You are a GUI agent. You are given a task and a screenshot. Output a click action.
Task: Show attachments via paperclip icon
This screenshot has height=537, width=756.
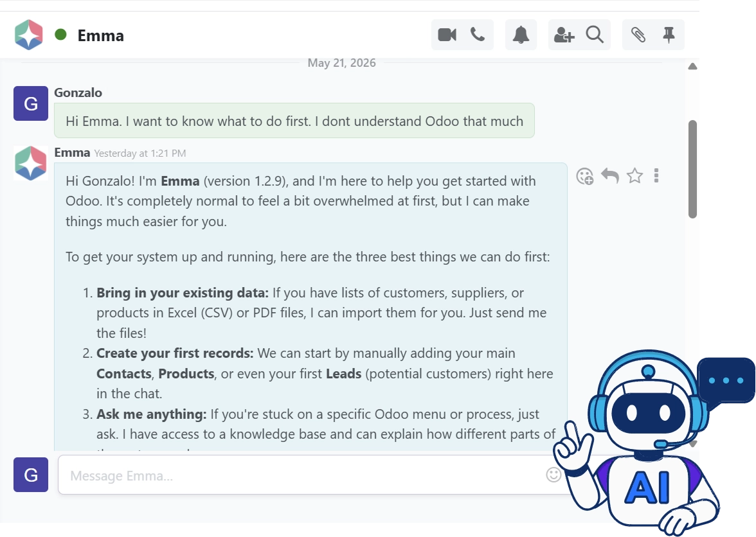tap(638, 35)
